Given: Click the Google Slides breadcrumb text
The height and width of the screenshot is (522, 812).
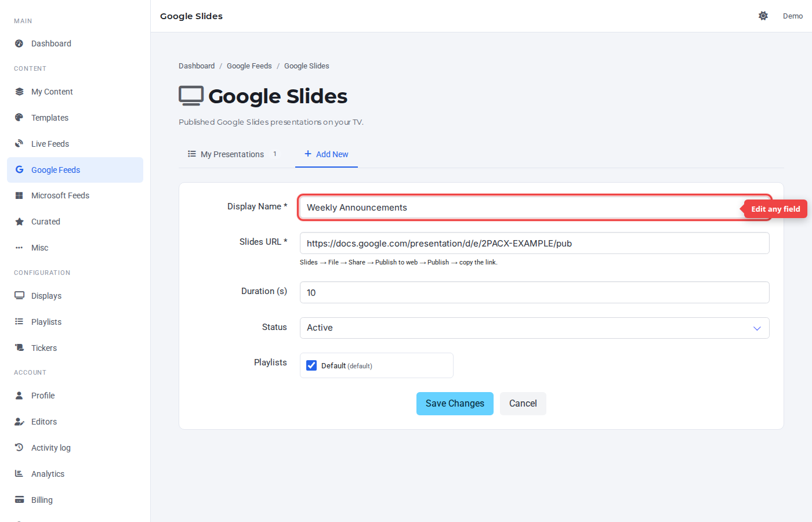Looking at the screenshot, I should coord(307,66).
